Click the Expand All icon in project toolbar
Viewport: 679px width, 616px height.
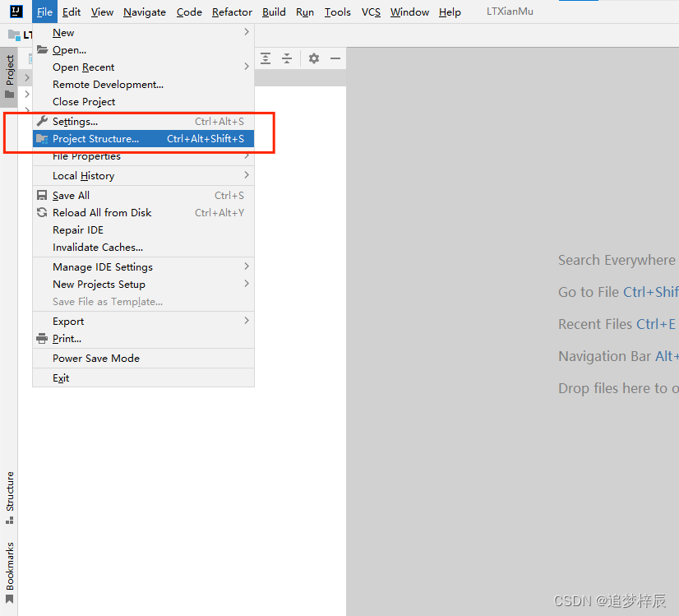click(266, 58)
